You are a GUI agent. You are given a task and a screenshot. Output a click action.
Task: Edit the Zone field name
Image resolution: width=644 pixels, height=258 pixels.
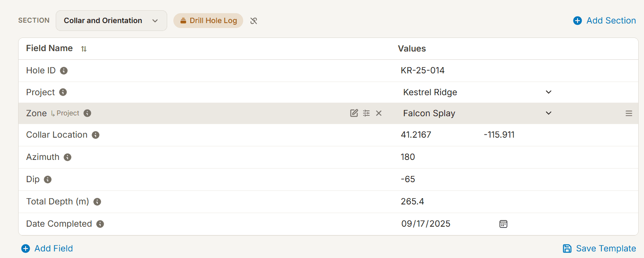click(x=354, y=113)
